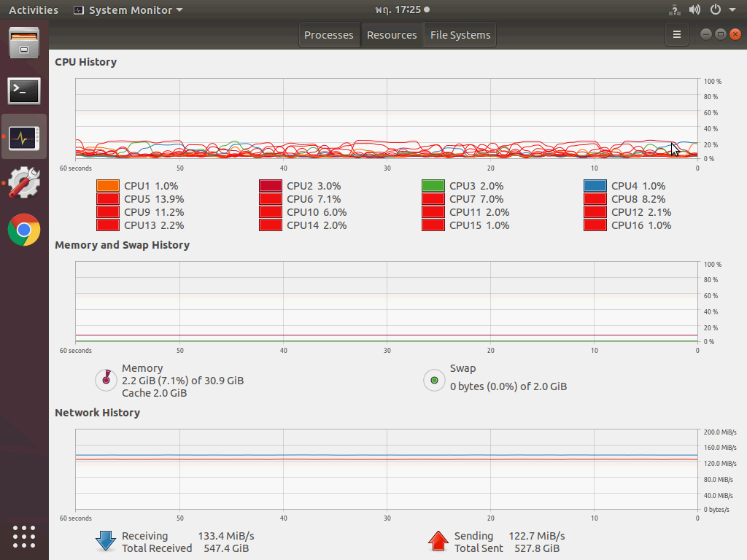The width and height of the screenshot is (747, 560).
Task: Open the clock and calendar at 17:25
Action: pos(402,9)
